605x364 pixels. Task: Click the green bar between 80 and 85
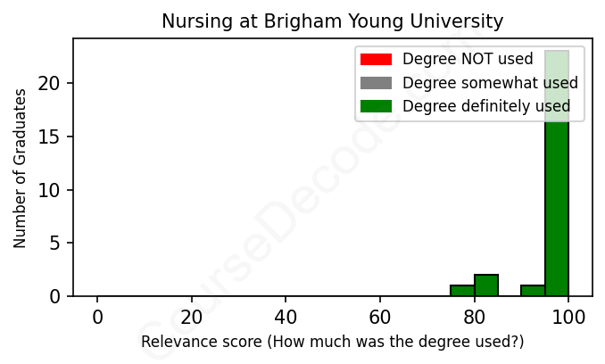click(x=486, y=285)
